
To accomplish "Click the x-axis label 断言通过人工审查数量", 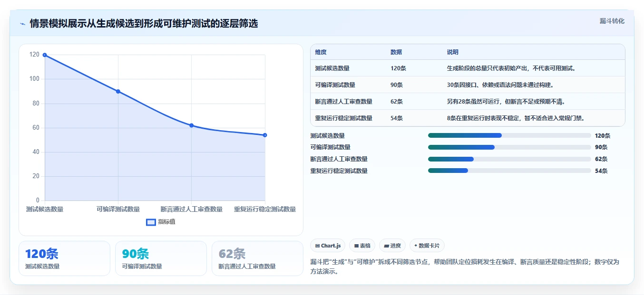I will pyautogui.click(x=191, y=209).
